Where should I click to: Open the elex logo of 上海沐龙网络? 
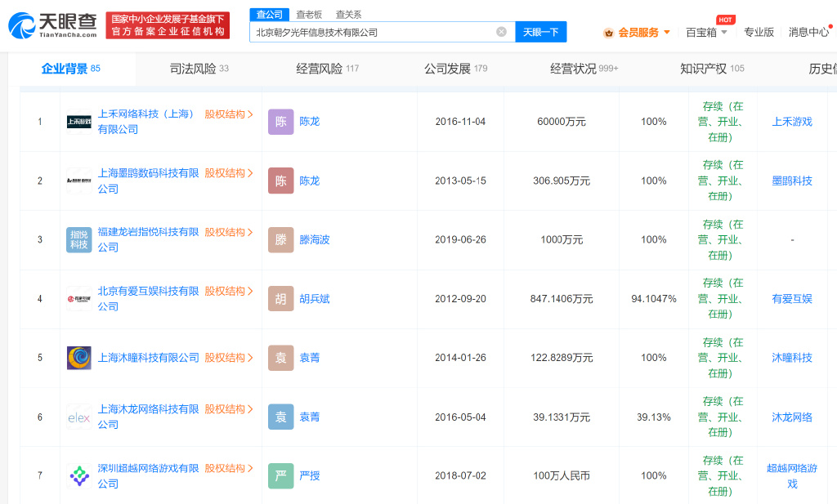[x=79, y=417]
